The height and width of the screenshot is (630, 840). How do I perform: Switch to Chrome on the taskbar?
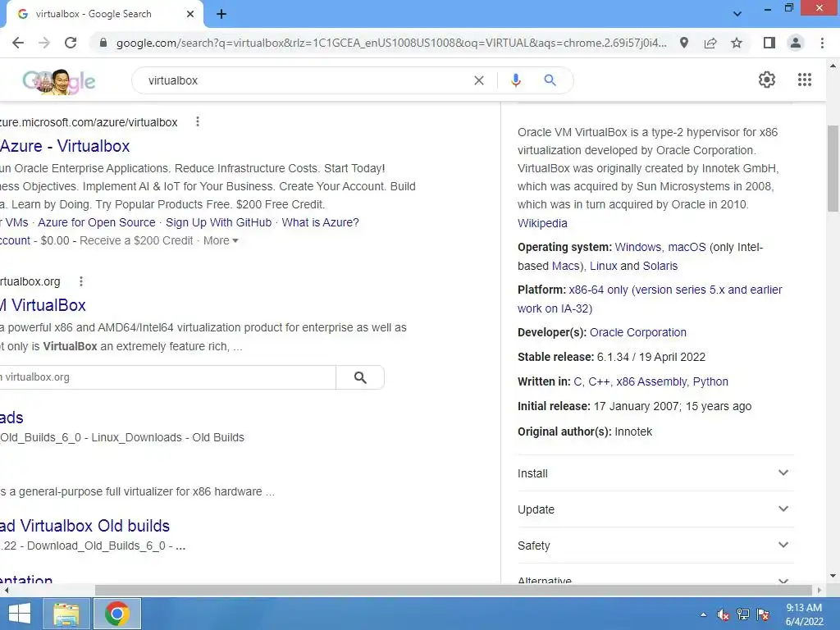click(x=117, y=614)
